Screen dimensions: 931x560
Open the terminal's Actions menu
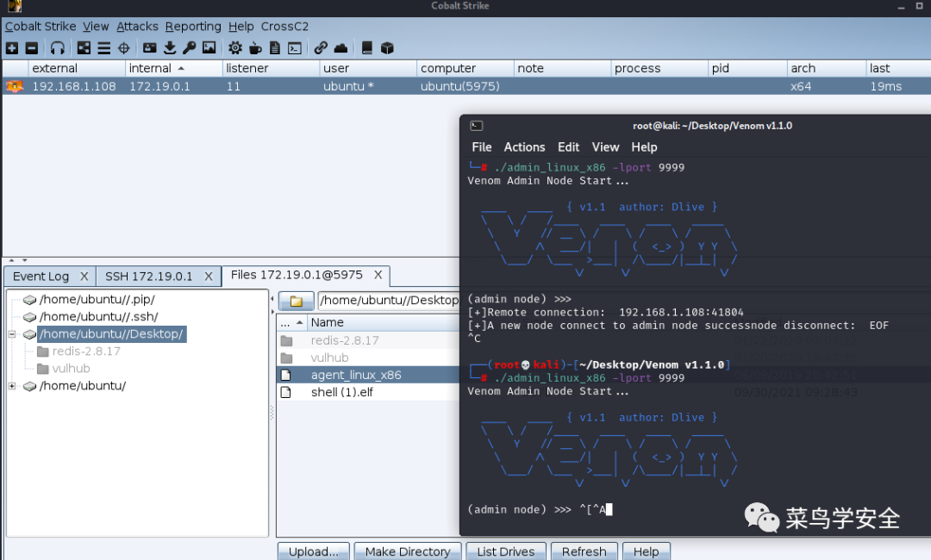524,147
